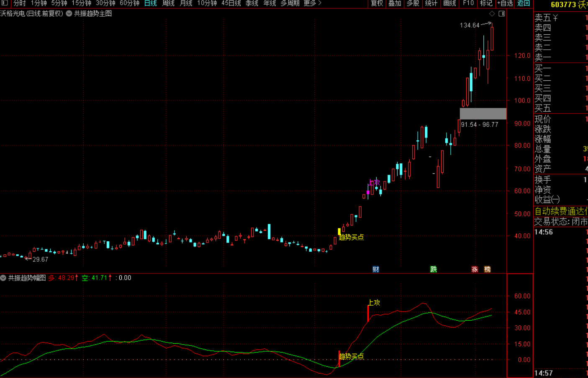Switch to 60分钟 period tab

pos(130,3)
